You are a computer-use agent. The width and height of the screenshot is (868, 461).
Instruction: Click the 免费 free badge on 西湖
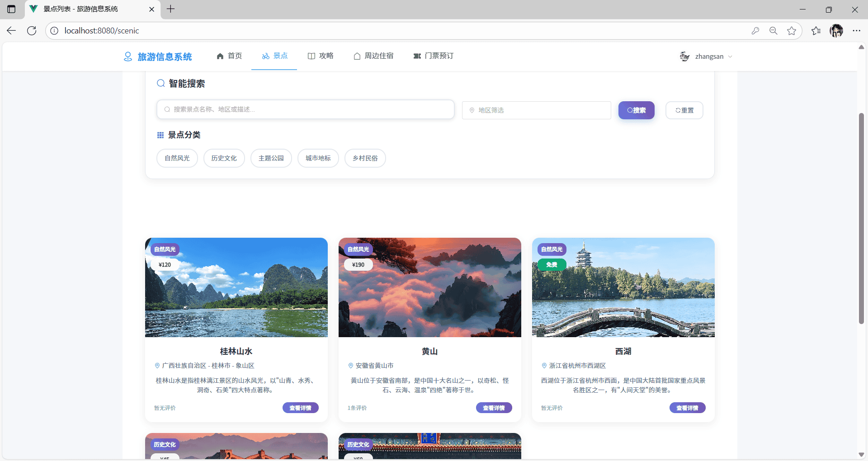coord(552,265)
